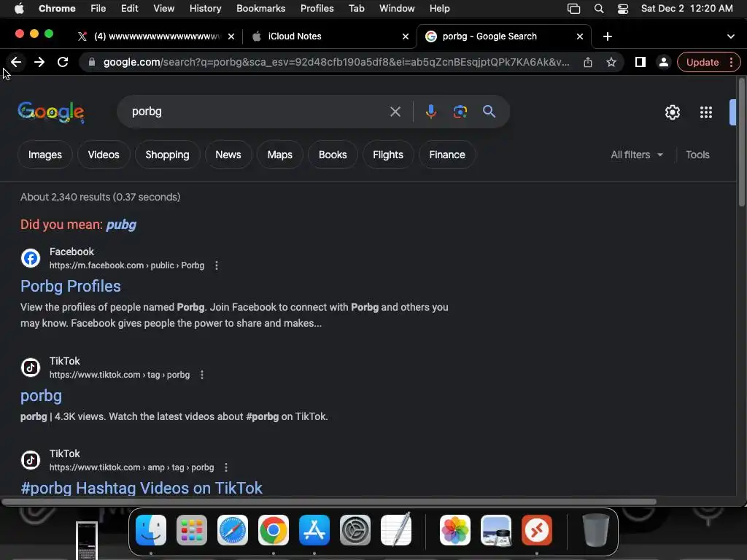
Task: Open a new tab with plus button
Action: [608, 36]
